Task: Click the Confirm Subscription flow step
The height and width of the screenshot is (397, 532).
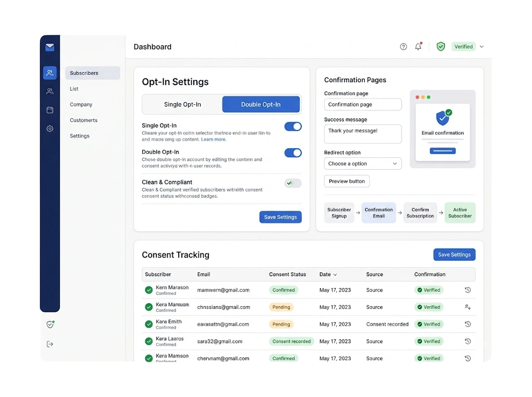Action: [x=420, y=213]
